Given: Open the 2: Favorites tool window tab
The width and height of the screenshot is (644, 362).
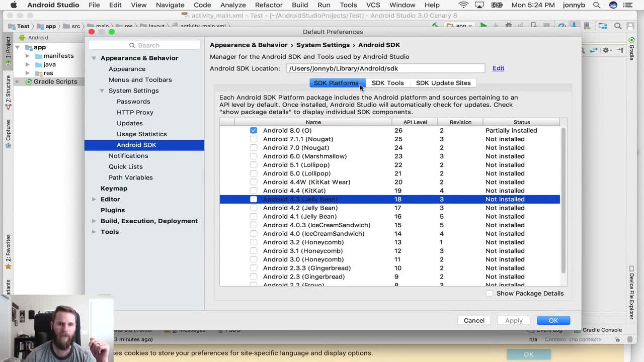Looking at the screenshot, I should [8, 252].
